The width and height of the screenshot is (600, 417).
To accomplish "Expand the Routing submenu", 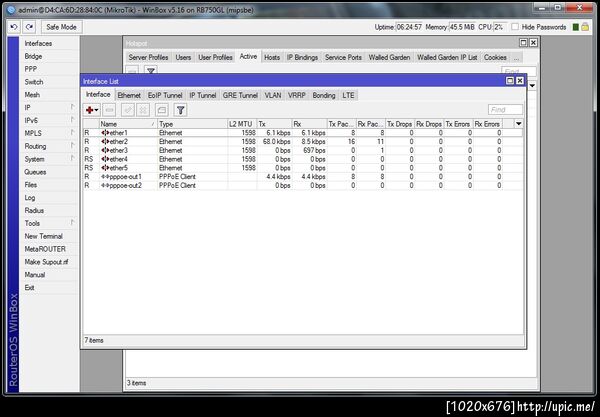I will click(72, 146).
